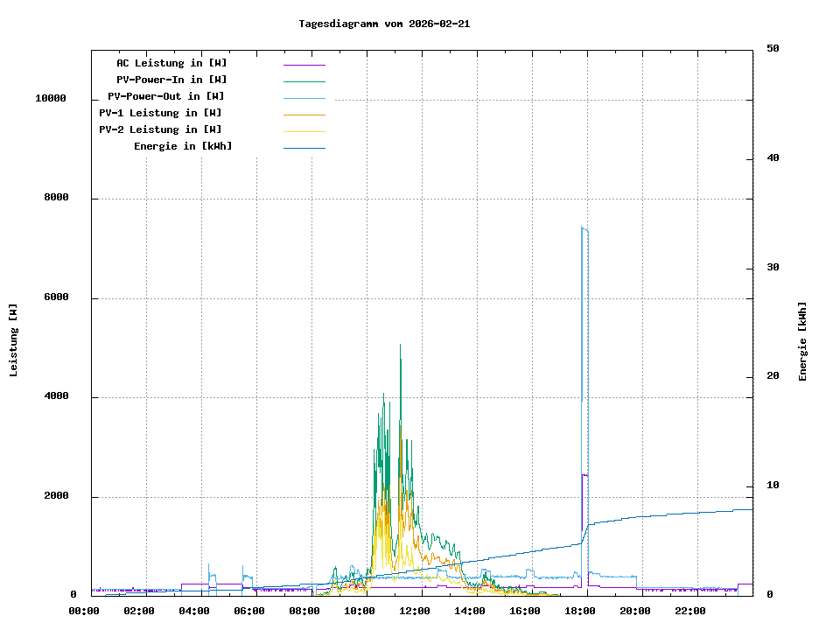Click the 22:00 time axis tick label
840x630 pixels.
pyautogui.click(x=690, y=611)
